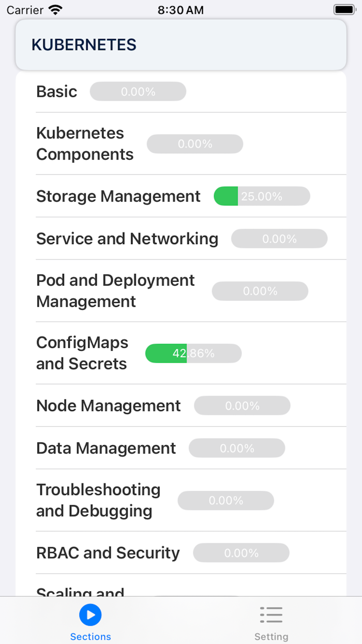Tap the ConfigMaps 42.86% progress bar
362x644 pixels.
click(193, 353)
